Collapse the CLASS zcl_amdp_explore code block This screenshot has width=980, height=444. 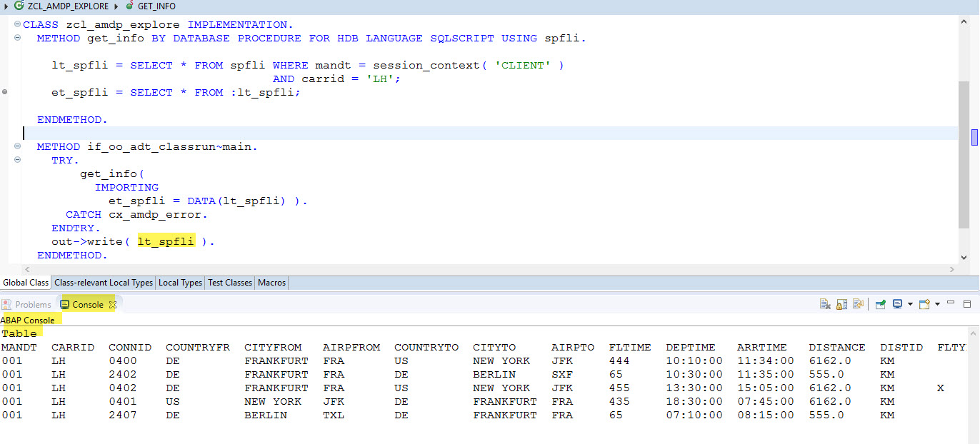click(x=17, y=25)
